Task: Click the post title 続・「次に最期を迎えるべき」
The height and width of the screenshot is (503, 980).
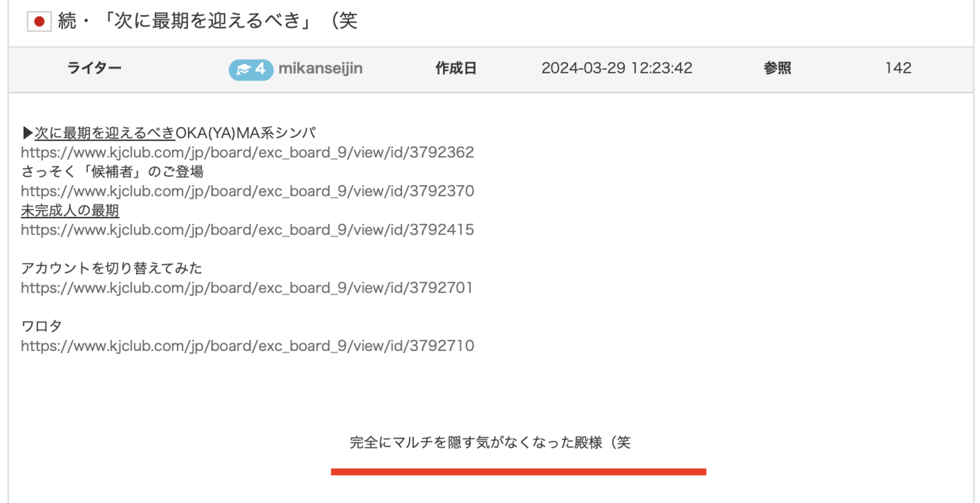Action: click(207, 21)
